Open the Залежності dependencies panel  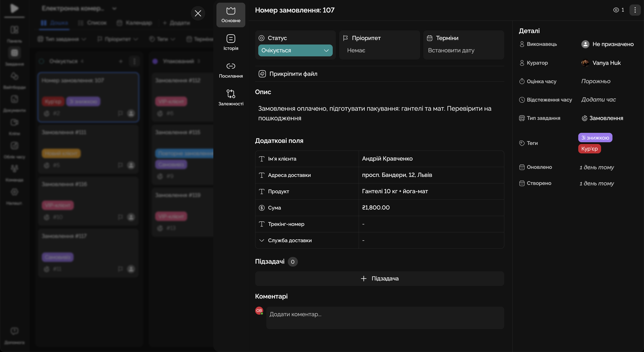[231, 94]
